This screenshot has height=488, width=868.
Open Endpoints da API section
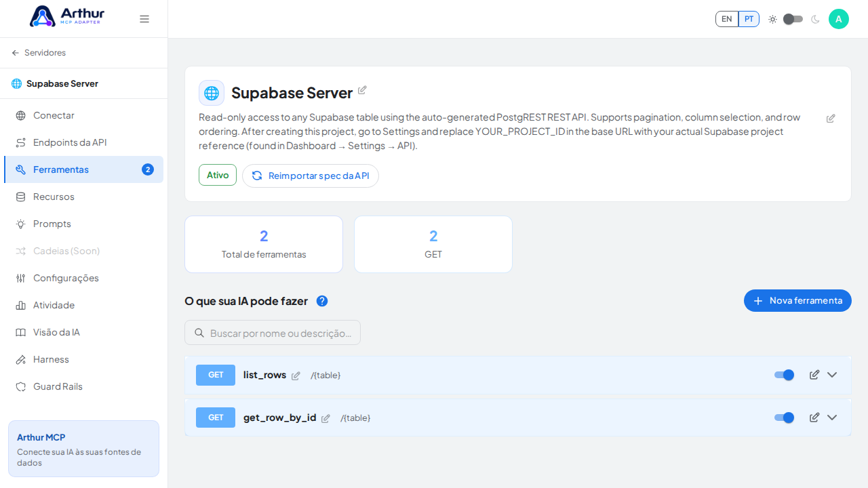83,142
